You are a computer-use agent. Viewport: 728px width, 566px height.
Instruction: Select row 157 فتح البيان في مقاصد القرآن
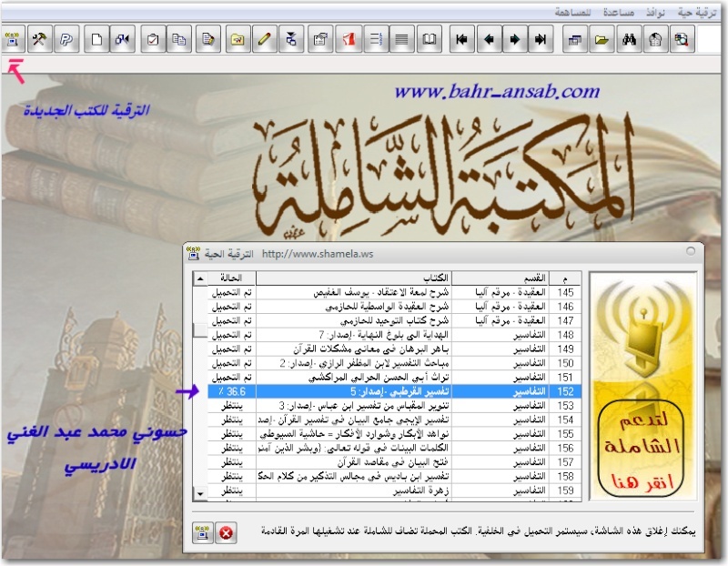coord(394,462)
